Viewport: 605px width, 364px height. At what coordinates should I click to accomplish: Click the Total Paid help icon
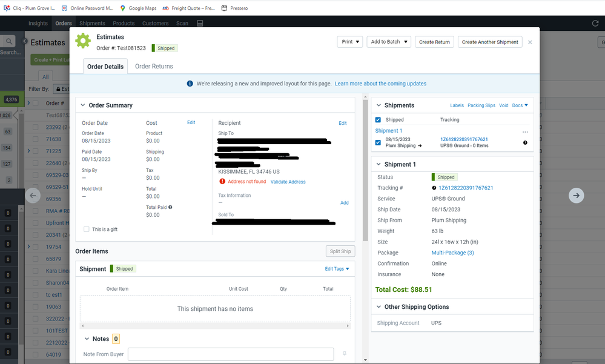click(x=170, y=207)
